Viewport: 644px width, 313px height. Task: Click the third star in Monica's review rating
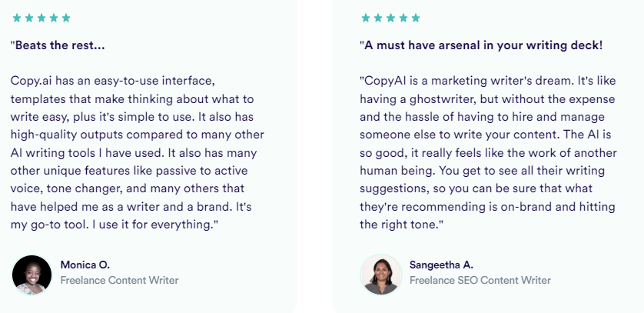click(41, 18)
